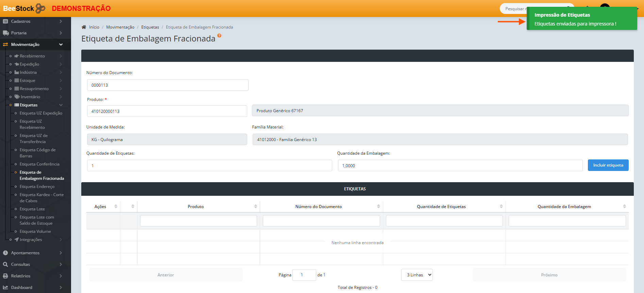Click the home icon in breadcrumb
The image size is (644, 293).
pos(84,27)
